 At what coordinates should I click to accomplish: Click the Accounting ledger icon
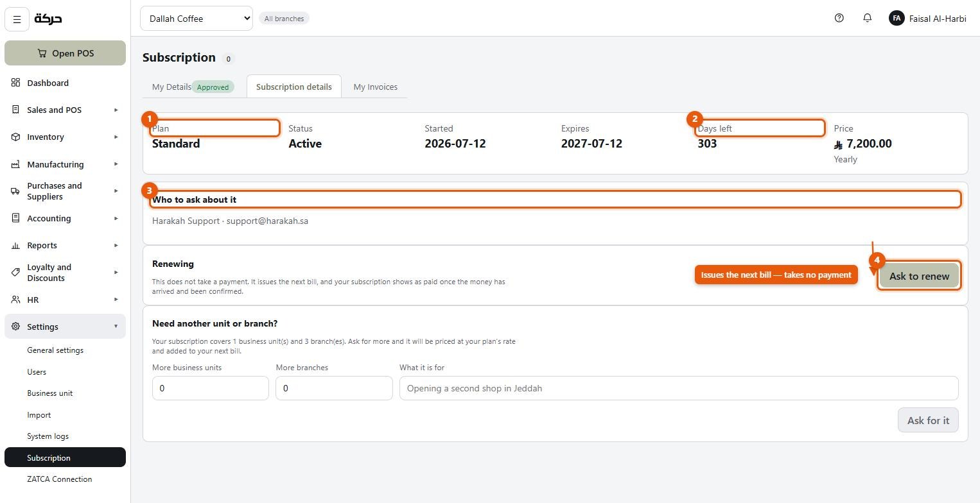(15, 218)
